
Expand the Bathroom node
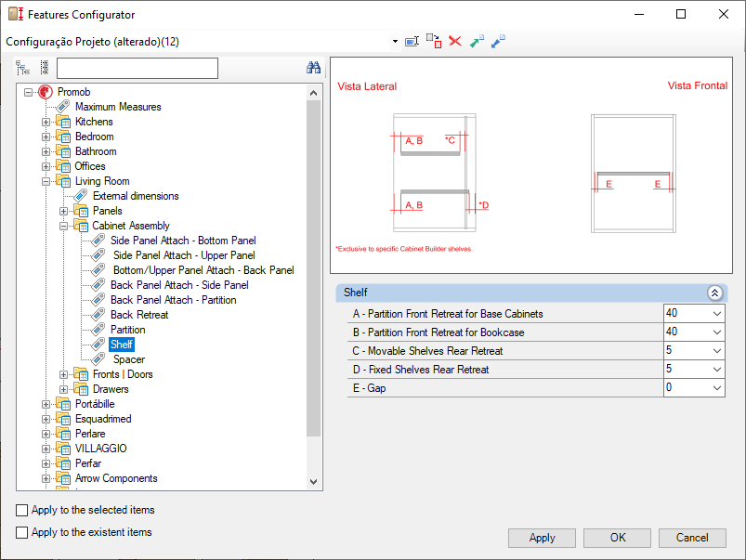point(46,151)
